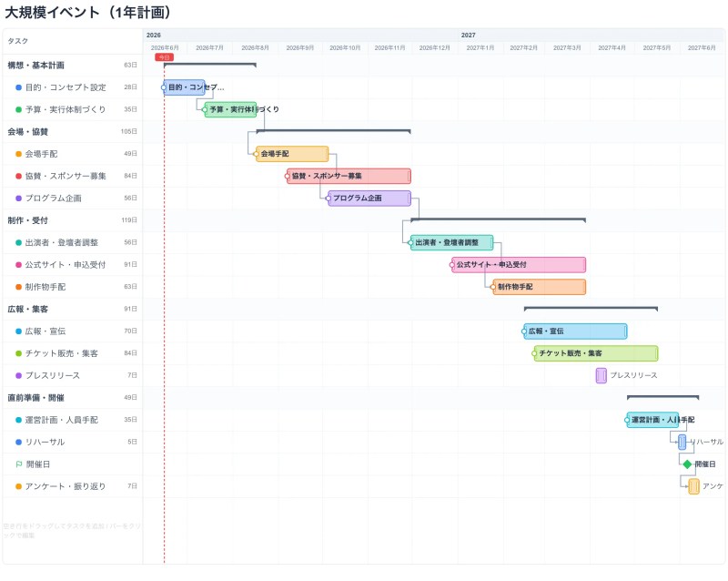728x581 pixels.
Task: Collapse the 会場・協賛 group row
Action: (x=72, y=132)
